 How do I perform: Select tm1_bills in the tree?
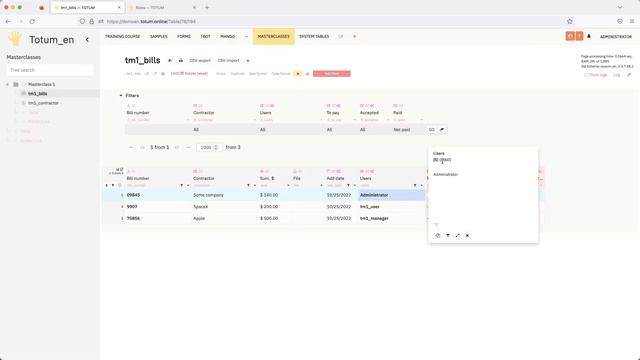point(38,93)
